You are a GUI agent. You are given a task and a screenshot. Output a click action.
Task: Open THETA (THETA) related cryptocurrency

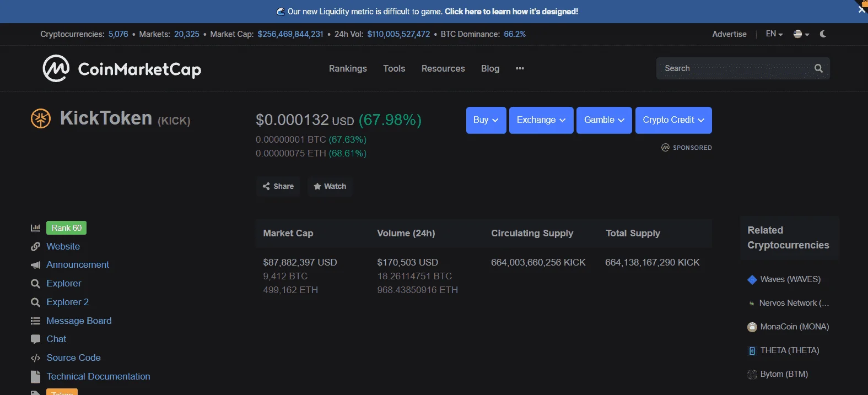click(790, 351)
